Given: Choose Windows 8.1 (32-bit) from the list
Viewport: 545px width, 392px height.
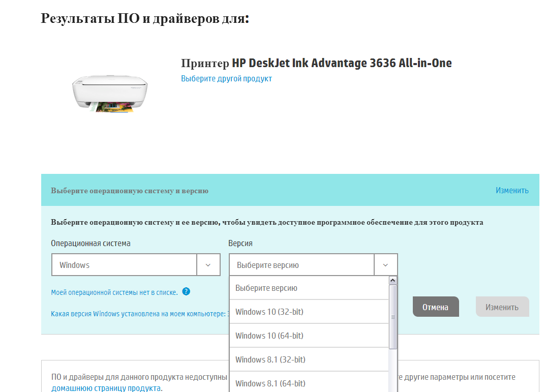Looking at the screenshot, I should tap(309, 359).
